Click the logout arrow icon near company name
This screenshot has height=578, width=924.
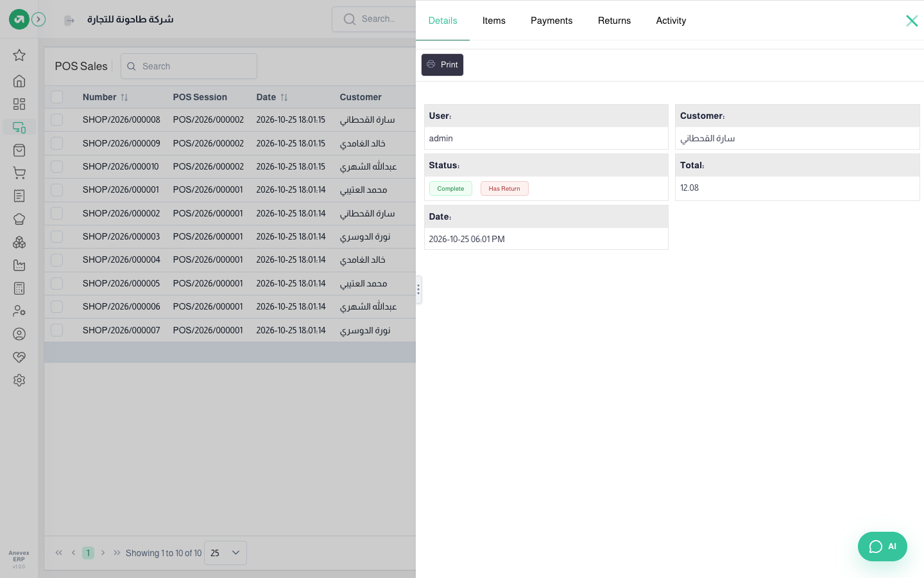(69, 21)
